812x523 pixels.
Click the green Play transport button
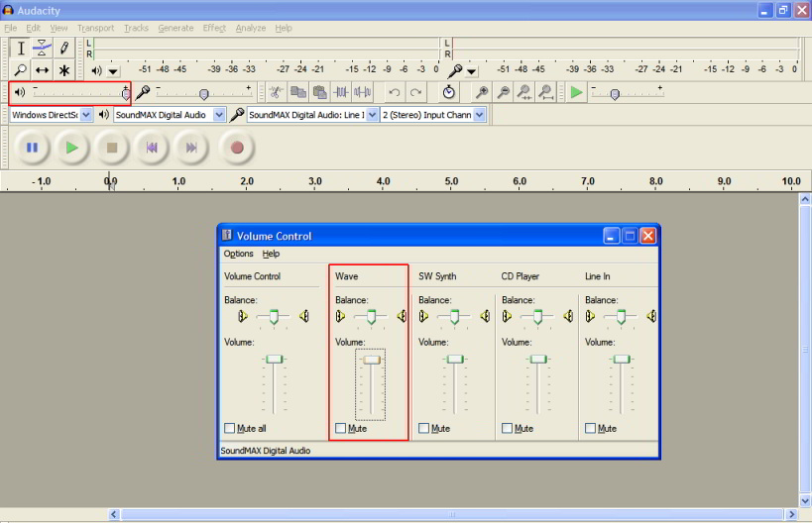coord(72,148)
